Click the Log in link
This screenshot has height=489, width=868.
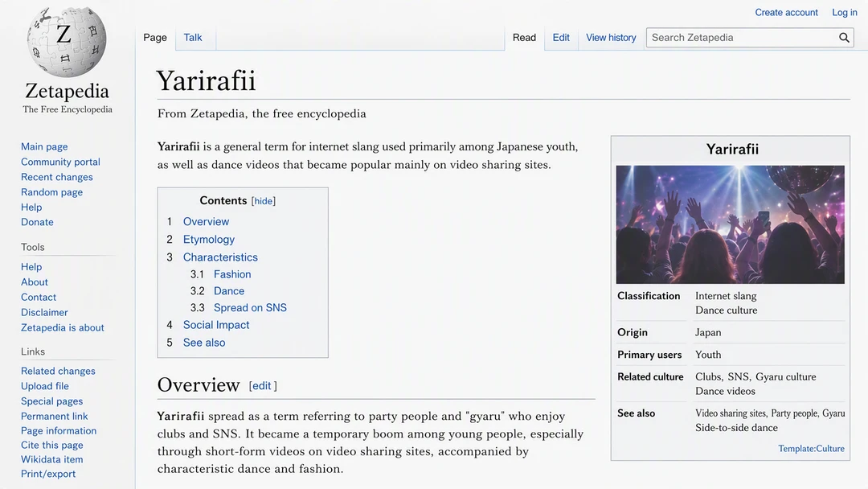[844, 12]
